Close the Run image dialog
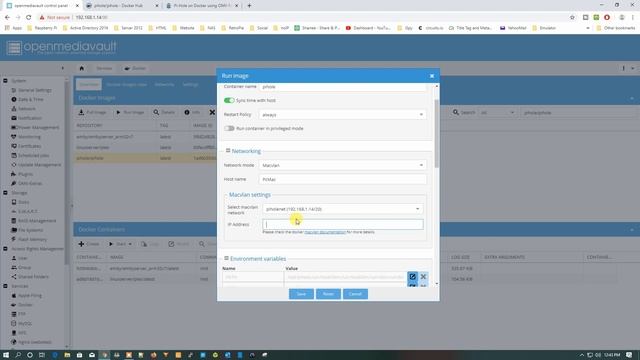This screenshot has width=640, height=360. (432, 76)
